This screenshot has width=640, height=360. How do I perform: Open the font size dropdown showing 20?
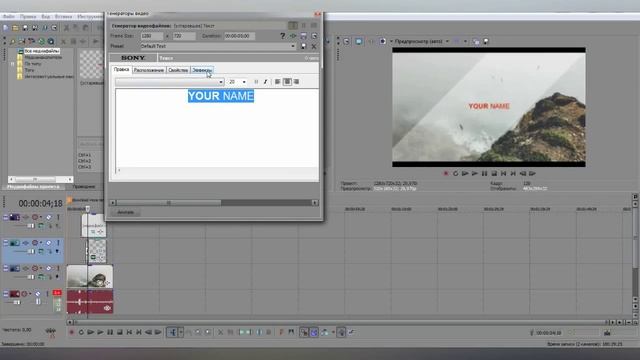(x=244, y=82)
